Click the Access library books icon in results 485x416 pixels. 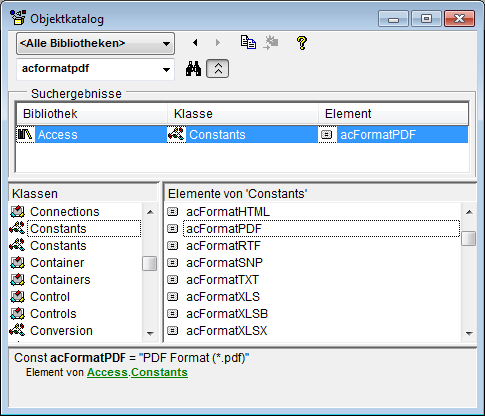25,135
